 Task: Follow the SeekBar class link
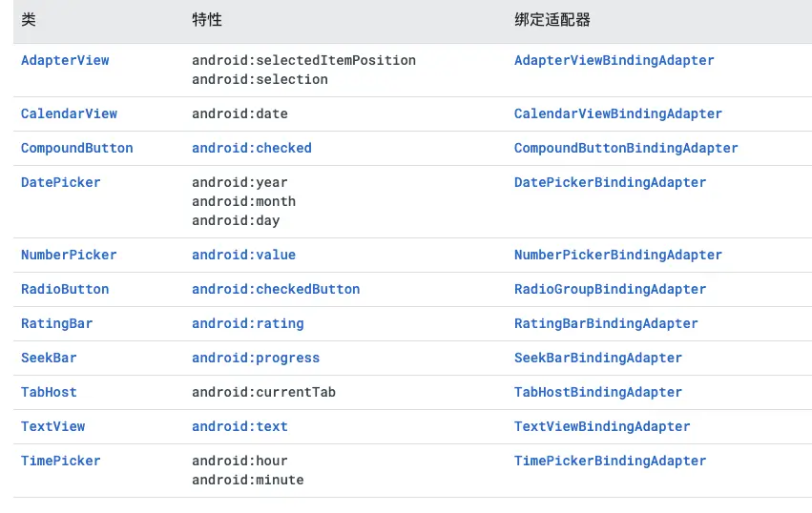[x=49, y=358]
